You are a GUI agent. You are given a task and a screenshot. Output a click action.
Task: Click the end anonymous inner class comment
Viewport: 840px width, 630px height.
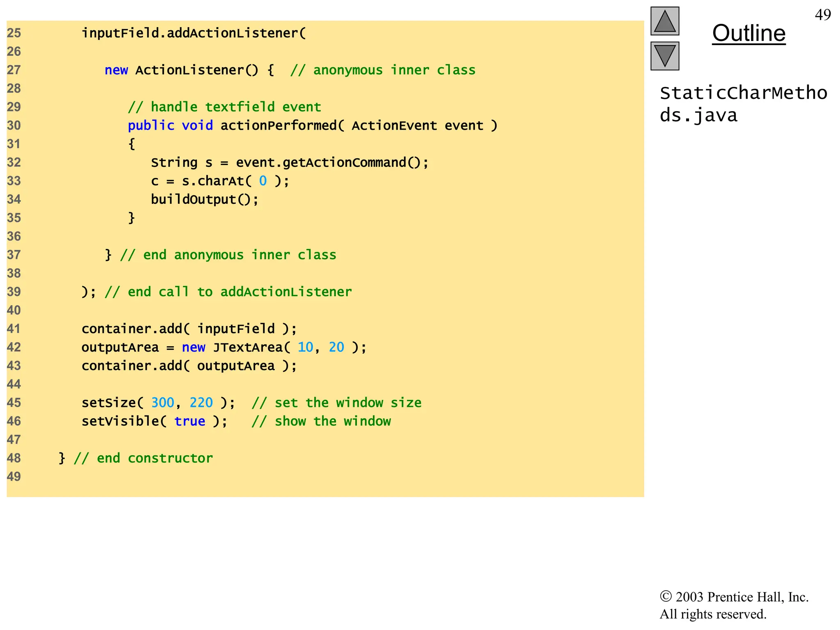[228, 255]
